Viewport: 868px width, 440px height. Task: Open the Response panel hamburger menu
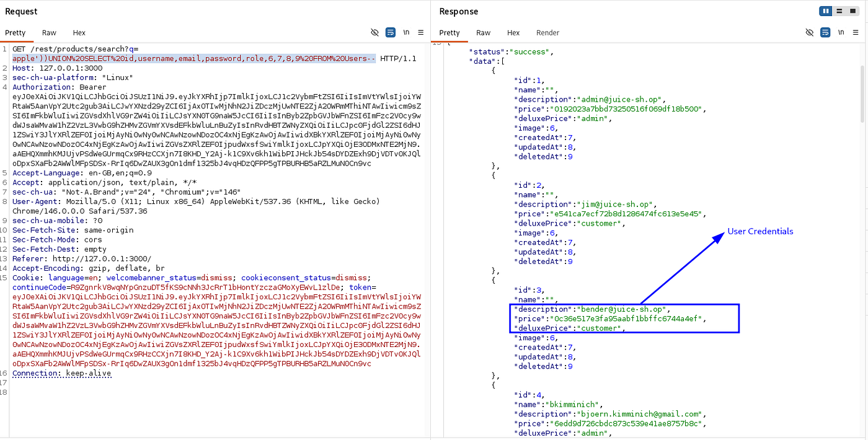(856, 32)
